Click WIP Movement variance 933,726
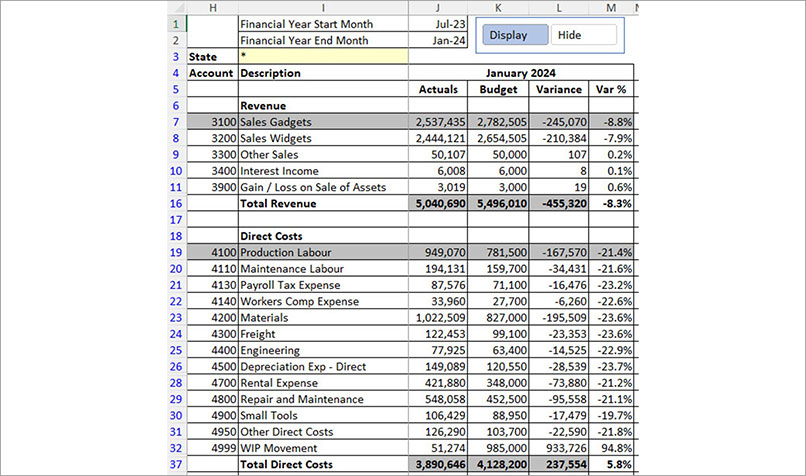 559,448
